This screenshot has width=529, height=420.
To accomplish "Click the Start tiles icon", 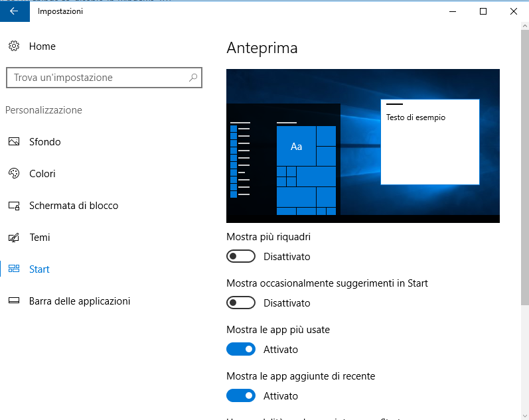I will tap(14, 269).
